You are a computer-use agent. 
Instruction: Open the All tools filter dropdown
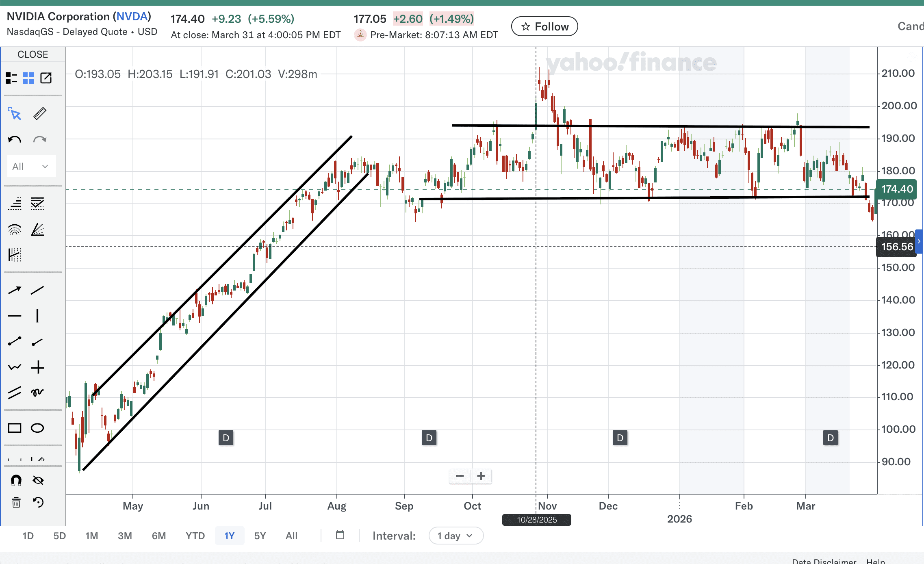(31, 167)
